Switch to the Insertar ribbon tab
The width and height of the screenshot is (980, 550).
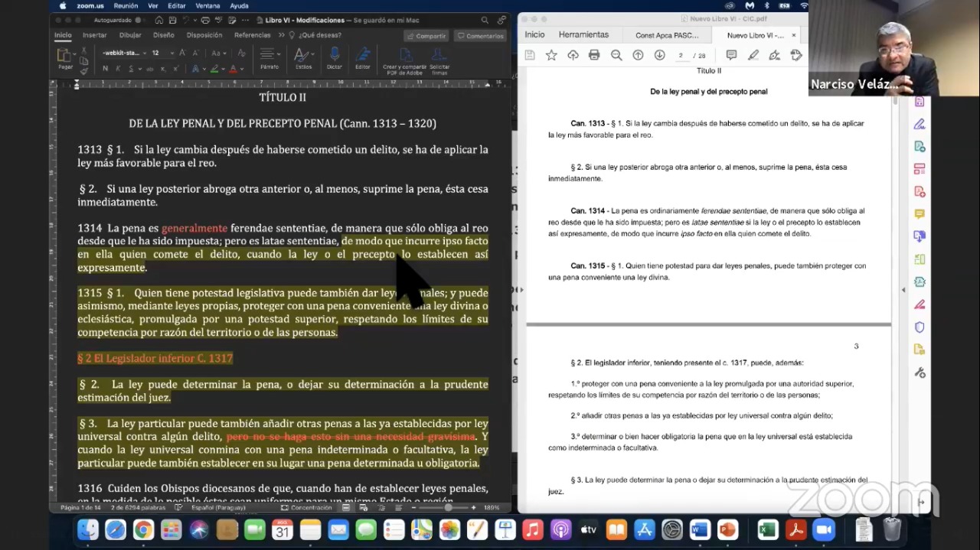pyautogui.click(x=95, y=35)
